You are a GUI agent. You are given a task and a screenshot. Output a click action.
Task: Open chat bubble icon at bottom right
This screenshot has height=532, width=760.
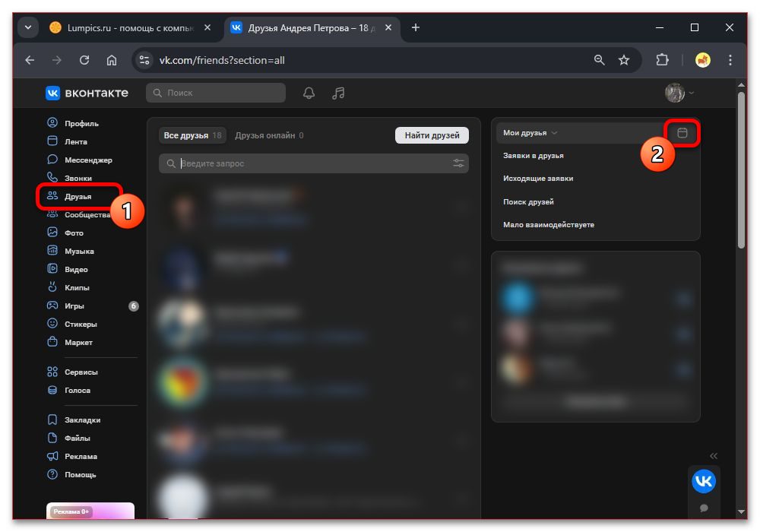click(x=704, y=508)
